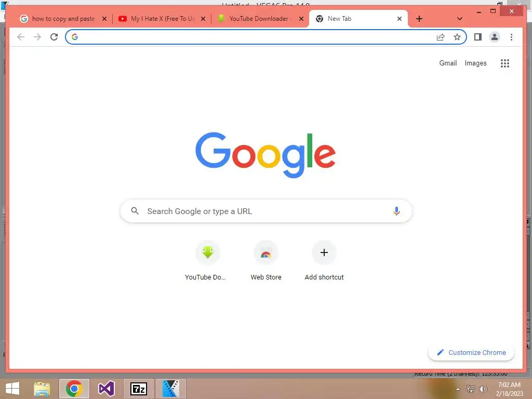Close the 'My I Hate X' tab
The height and width of the screenshot is (399, 532).
(203, 19)
